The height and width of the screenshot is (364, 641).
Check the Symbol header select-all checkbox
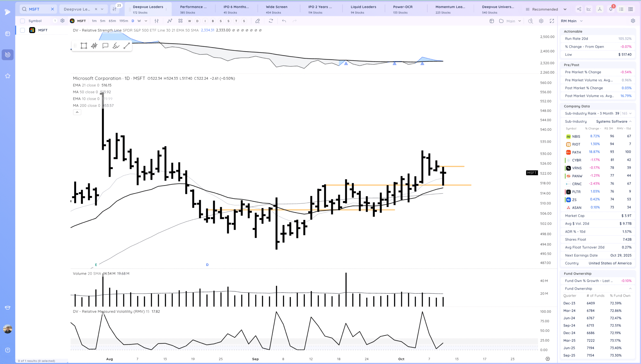(x=23, y=21)
